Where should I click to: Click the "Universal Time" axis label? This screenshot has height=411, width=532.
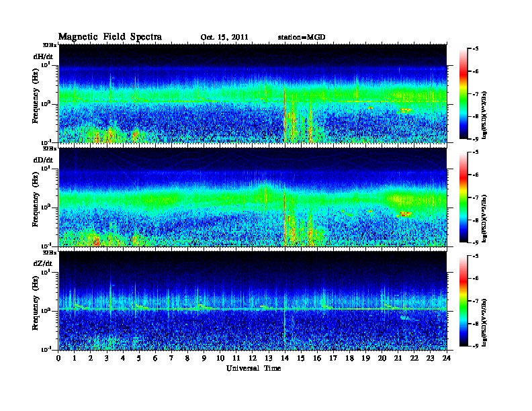[x=253, y=368]
